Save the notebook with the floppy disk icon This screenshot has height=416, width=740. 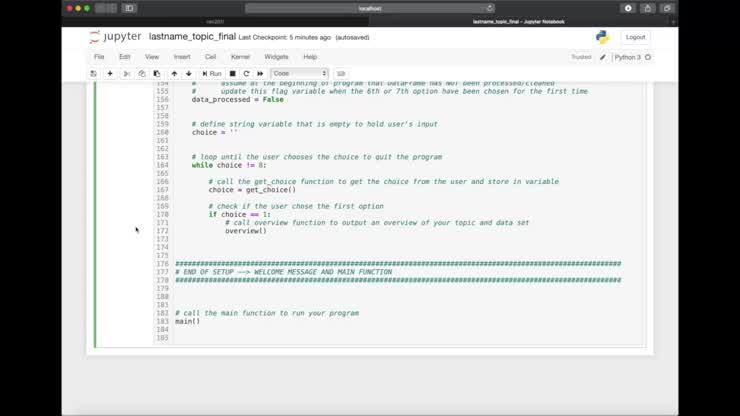[x=94, y=73]
